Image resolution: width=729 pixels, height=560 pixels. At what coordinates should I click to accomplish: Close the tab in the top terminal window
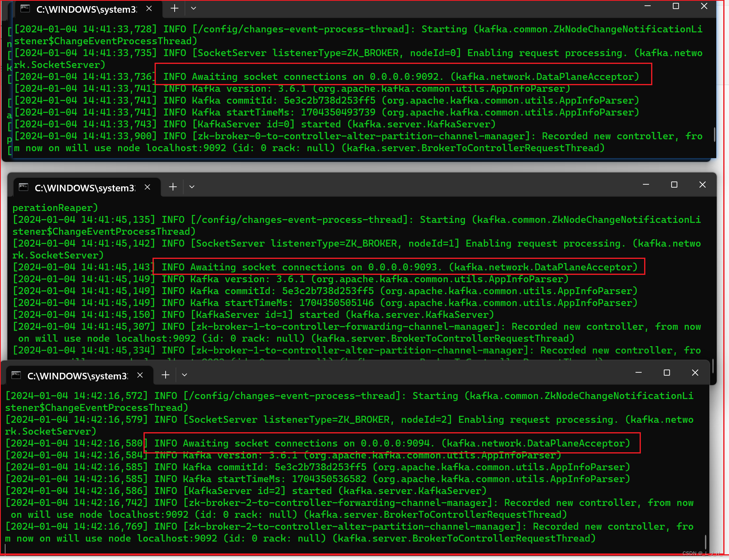click(x=149, y=9)
